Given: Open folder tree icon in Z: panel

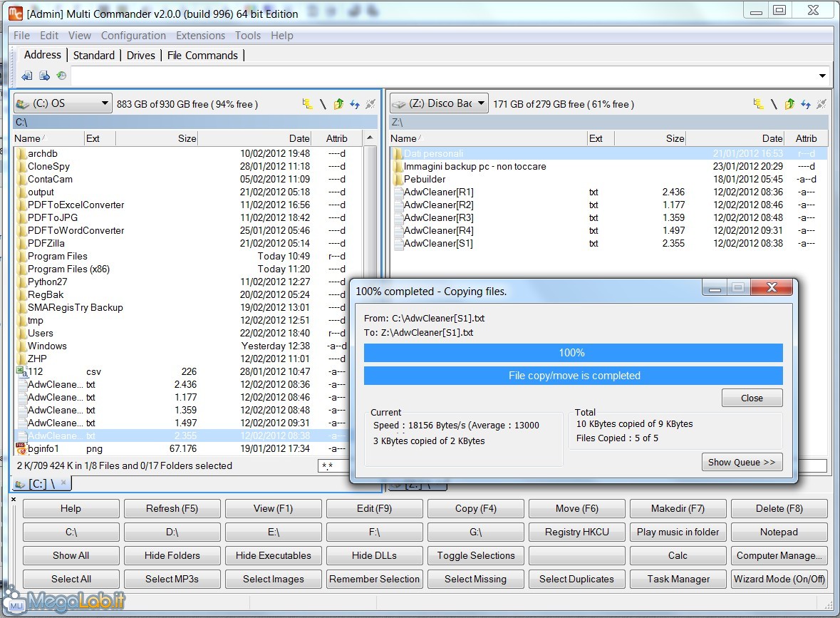Looking at the screenshot, I should click(x=759, y=104).
